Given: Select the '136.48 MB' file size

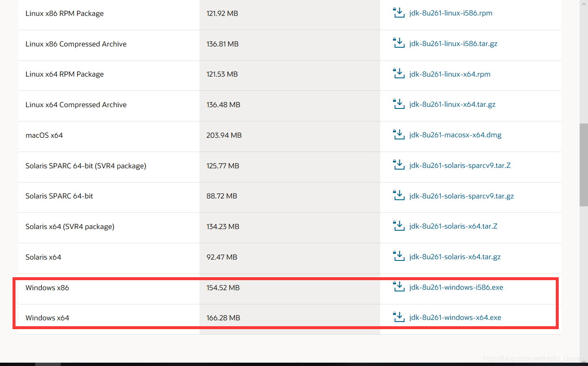Looking at the screenshot, I should pyautogui.click(x=223, y=105).
